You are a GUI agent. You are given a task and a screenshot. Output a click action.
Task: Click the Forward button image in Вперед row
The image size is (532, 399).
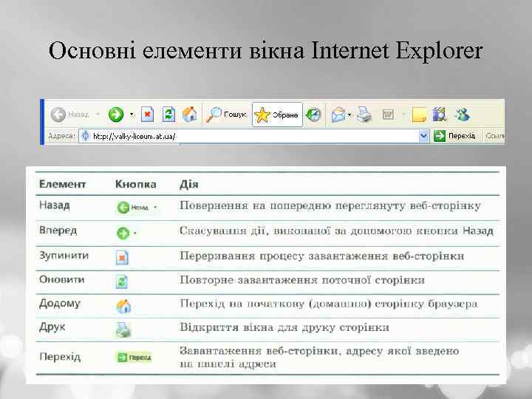(126, 233)
